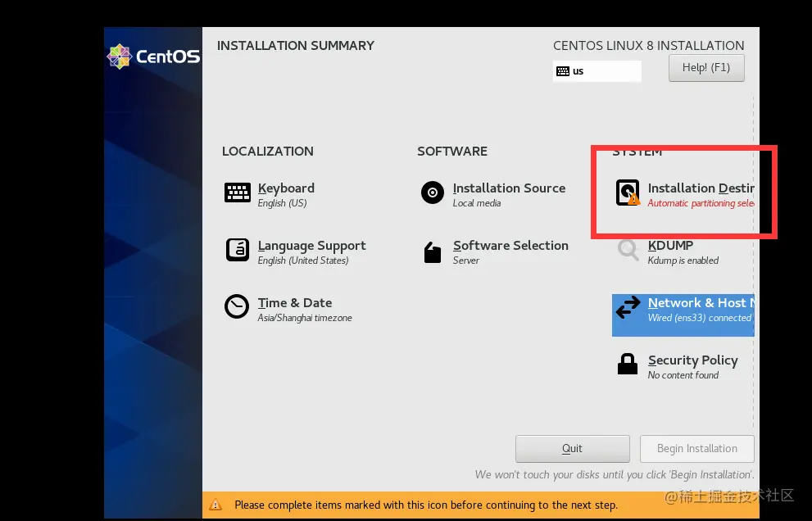Image resolution: width=812 pixels, height=521 pixels.
Task: Open Network & Host Name title
Action: pos(701,303)
